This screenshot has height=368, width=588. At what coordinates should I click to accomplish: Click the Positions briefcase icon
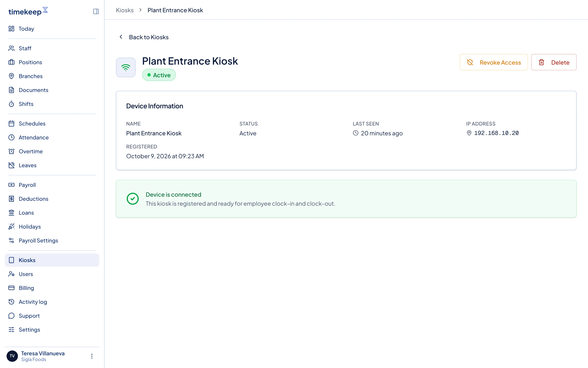click(x=11, y=62)
